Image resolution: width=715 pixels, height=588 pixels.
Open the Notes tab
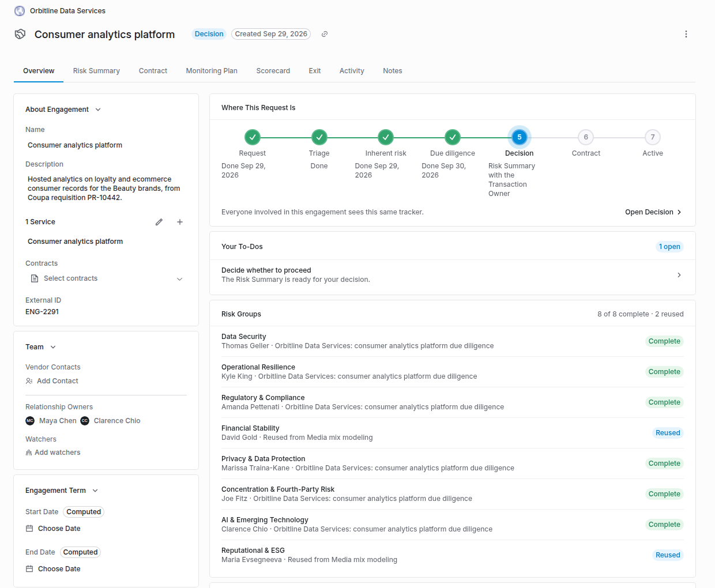[393, 71]
